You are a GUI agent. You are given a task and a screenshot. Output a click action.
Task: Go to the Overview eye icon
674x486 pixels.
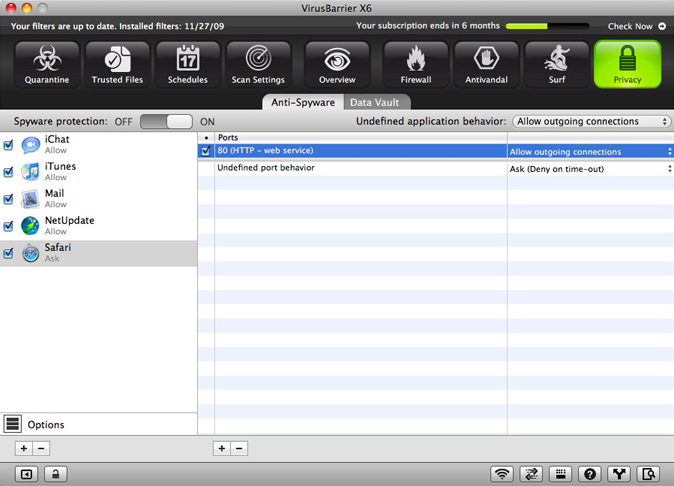click(337, 64)
